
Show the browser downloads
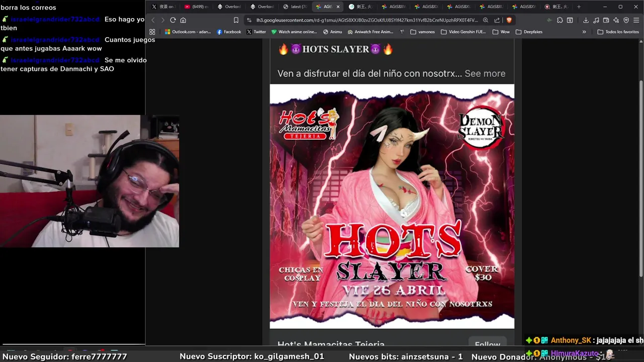(x=586, y=20)
